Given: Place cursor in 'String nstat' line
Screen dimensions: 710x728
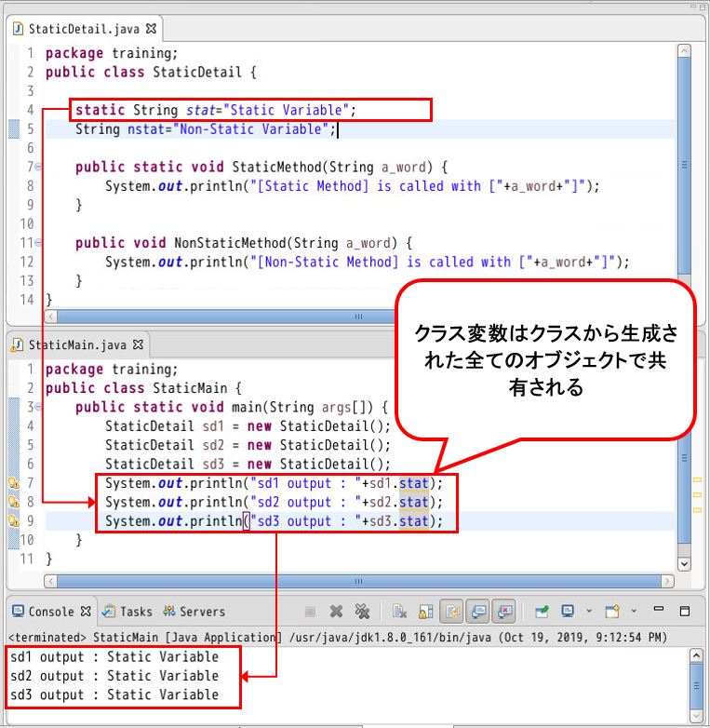Looking at the screenshot, I should [205, 129].
